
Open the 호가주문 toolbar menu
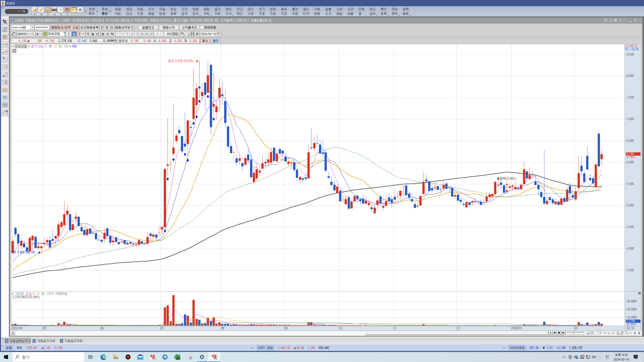point(262,11)
